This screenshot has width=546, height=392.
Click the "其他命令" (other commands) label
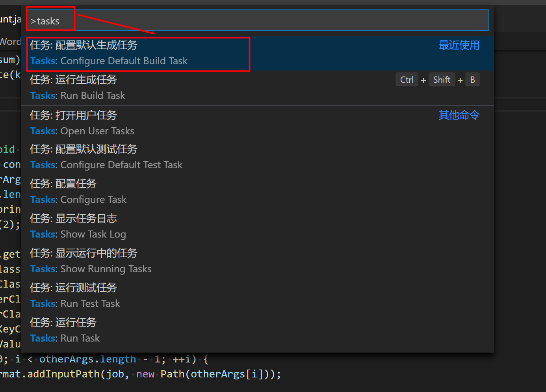(x=459, y=115)
